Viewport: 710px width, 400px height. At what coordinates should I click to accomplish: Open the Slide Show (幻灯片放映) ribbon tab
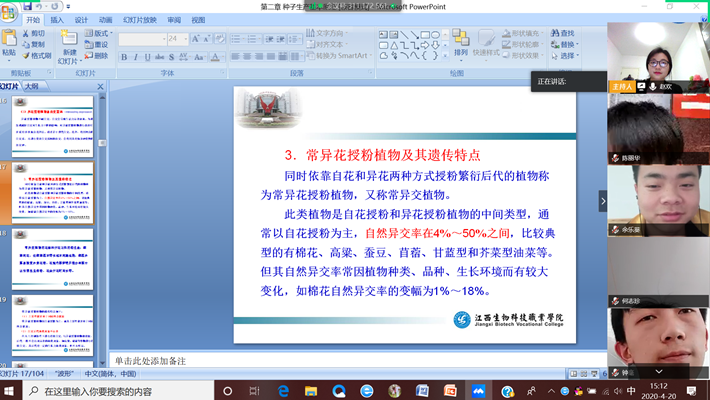139,19
